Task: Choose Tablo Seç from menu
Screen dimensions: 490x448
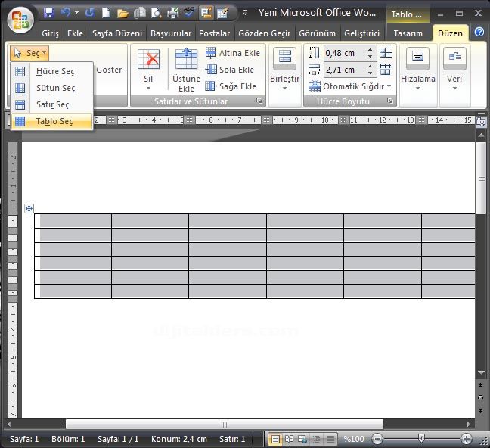Action: point(52,121)
